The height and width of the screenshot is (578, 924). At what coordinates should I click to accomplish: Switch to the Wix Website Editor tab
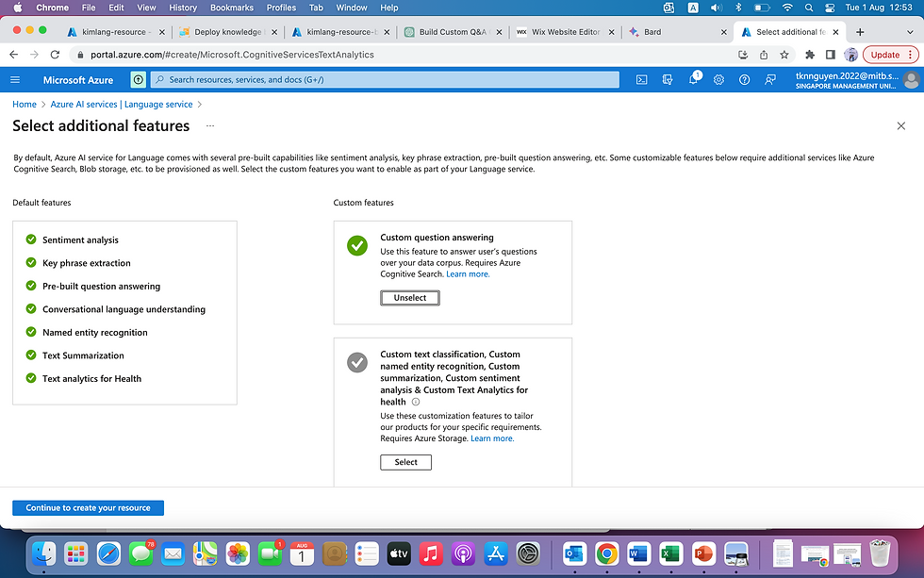click(x=563, y=32)
